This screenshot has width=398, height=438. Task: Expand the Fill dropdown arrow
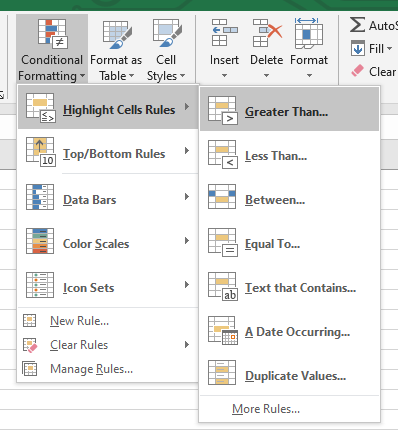click(x=389, y=49)
